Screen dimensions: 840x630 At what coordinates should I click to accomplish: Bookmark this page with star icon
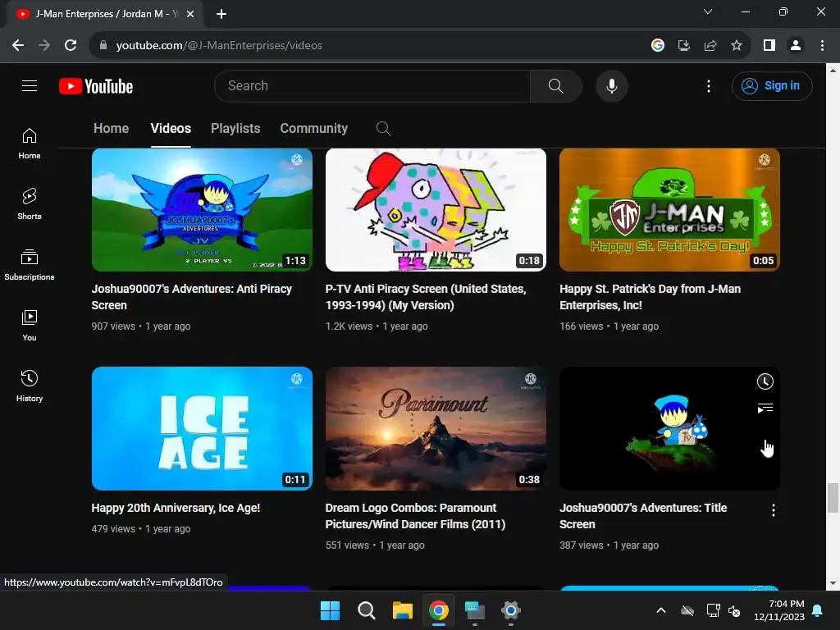click(x=737, y=46)
